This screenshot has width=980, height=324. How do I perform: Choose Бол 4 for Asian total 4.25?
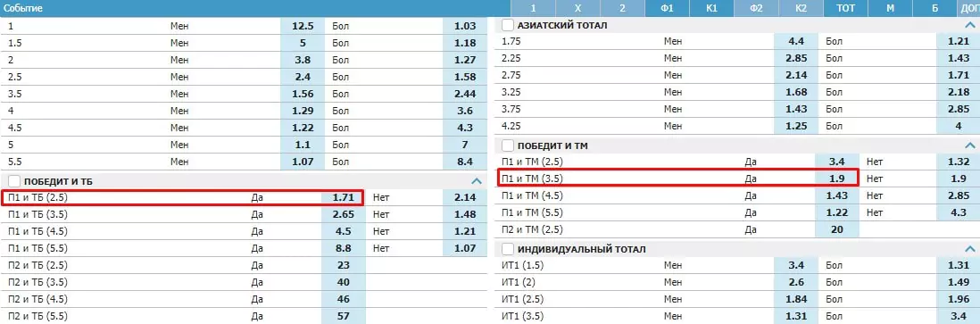click(958, 126)
